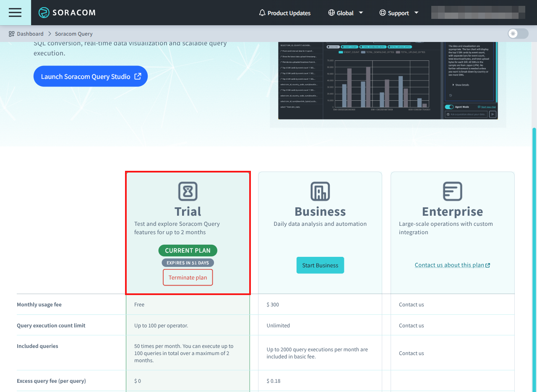This screenshot has width=537, height=392.
Task: Click Up to 100 per operator text
Action: [x=161, y=326]
